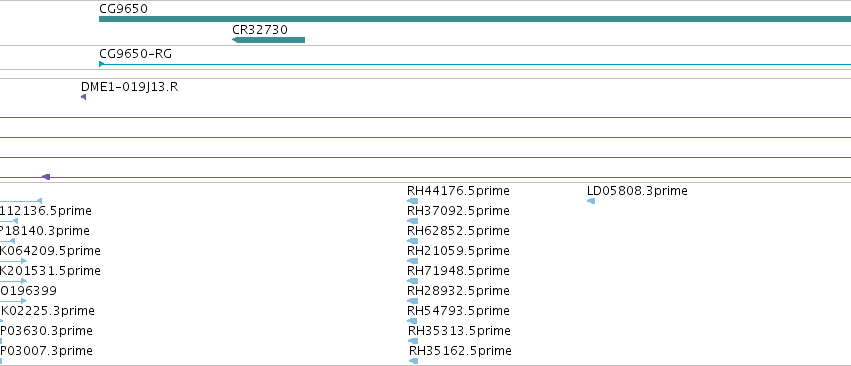851x366 pixels.
Task: Select the DME1-019J13.R purple arrow marker
Action: point(83,97)
